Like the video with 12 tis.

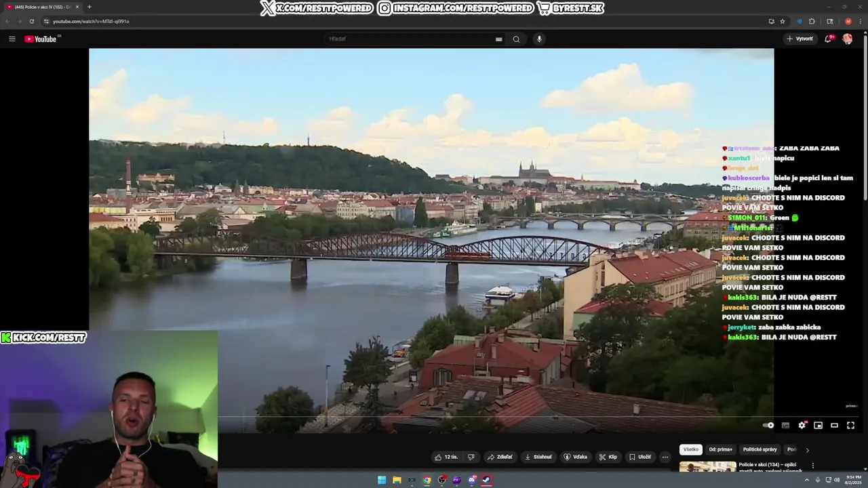tap(446, 457)
